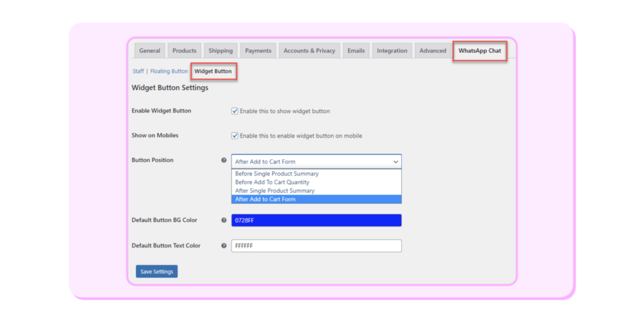This screenshot has height=322, width=644.
Task: Open the Integration tab
Action: 392,51
